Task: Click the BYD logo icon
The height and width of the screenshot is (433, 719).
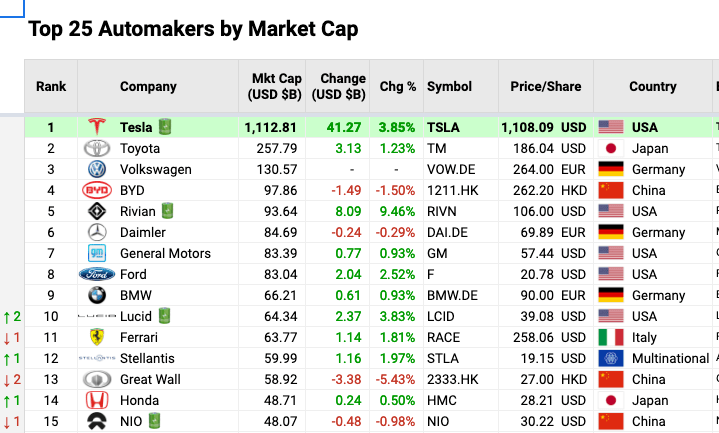Action: 96,190
